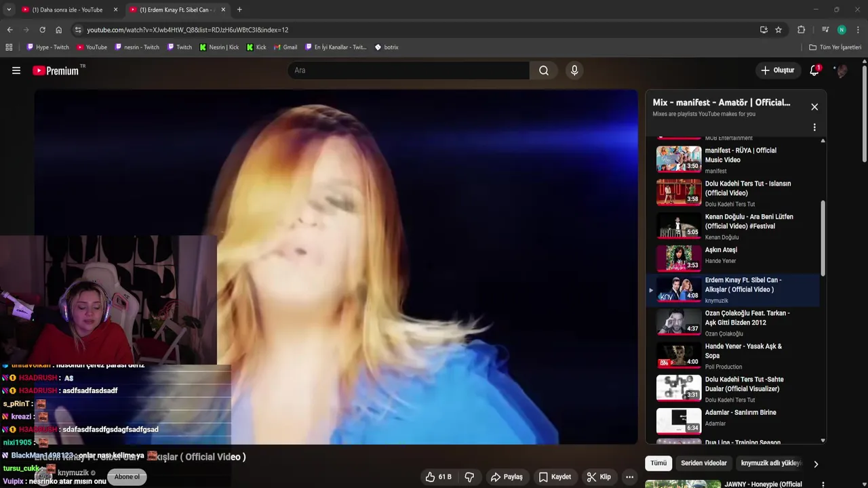Viewport: 868px width, 488px height.
Task: Open the tab search dropdown arrow
Action: click(9, 9)
